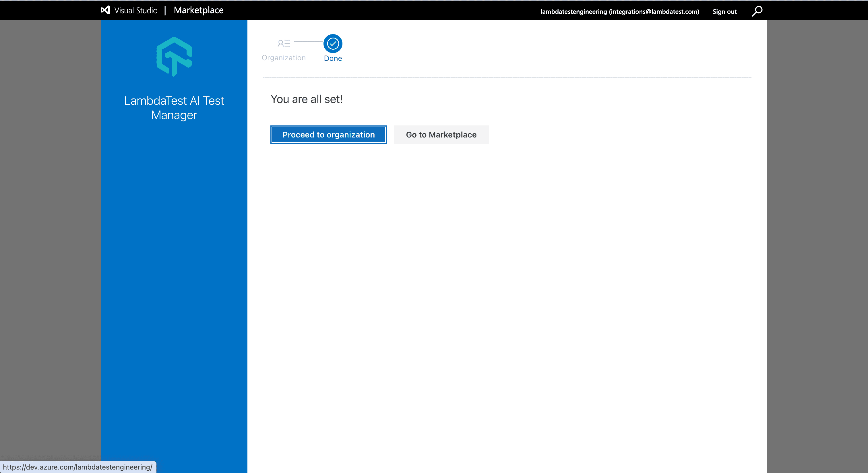Select the Organization step icon
This screenshot has width=868, height=473.
click(x=284, y=43)
